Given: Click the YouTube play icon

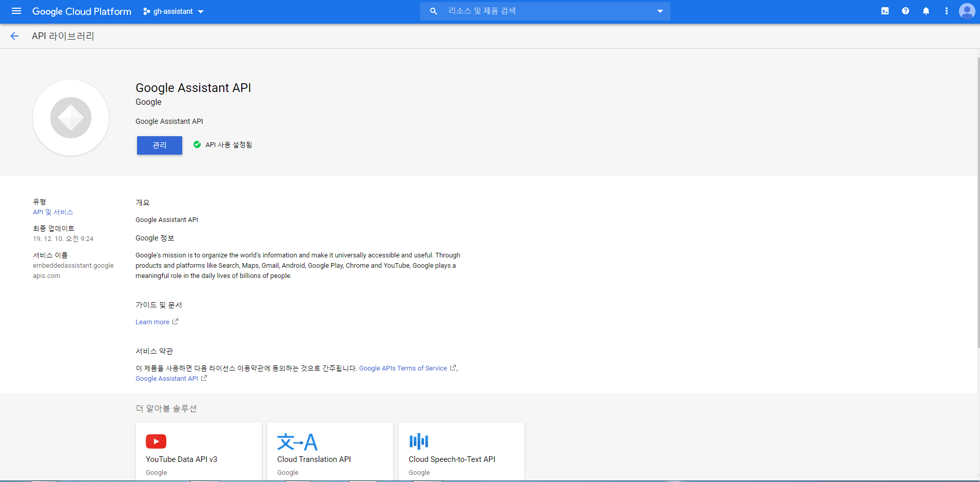Looking at the screenshot, I should pos(156,441).
